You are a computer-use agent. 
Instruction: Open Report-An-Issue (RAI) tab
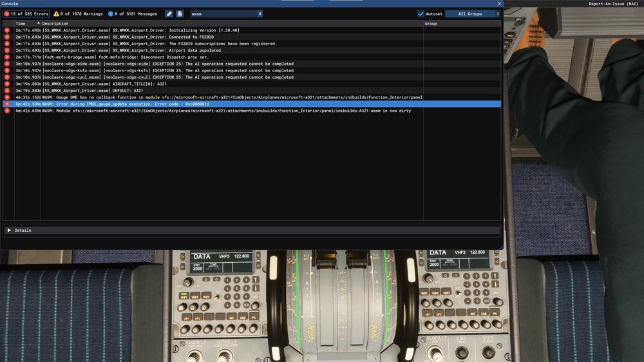[614, 4]
